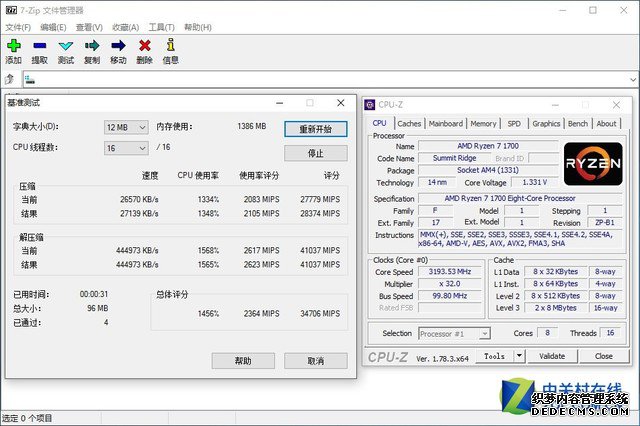Viewport: 640px width, 426px height.
Task: Click the Close button in CPU-Z
Action: 604,356
